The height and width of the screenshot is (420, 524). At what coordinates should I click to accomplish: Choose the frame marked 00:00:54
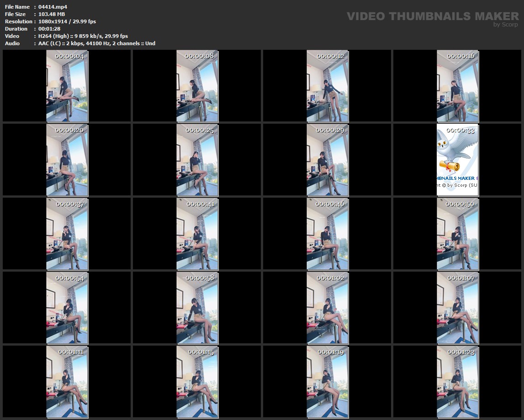coord(67,308)
